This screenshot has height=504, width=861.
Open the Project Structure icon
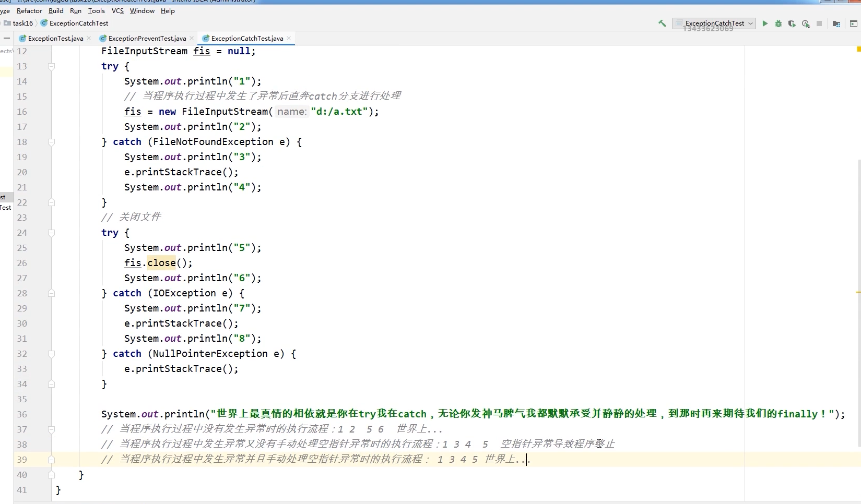pyautogui.click(x=836, y=23)
